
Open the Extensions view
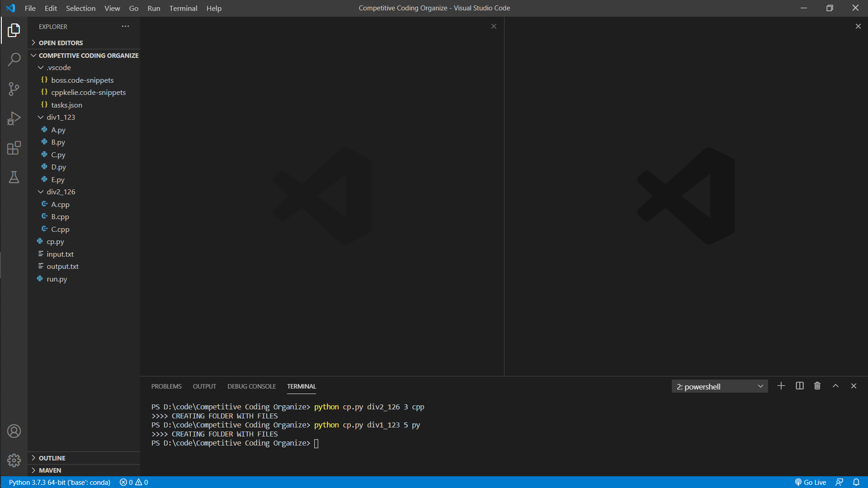(x=14, y=148)
